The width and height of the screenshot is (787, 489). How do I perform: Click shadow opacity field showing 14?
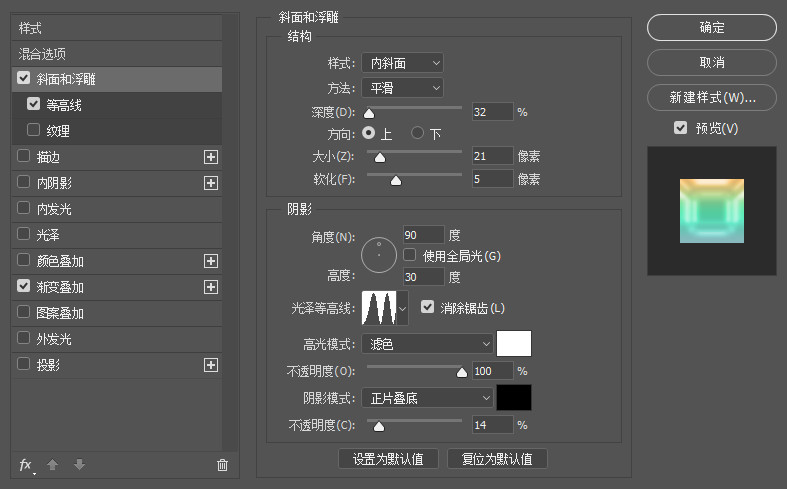click(x=493, y=425)
